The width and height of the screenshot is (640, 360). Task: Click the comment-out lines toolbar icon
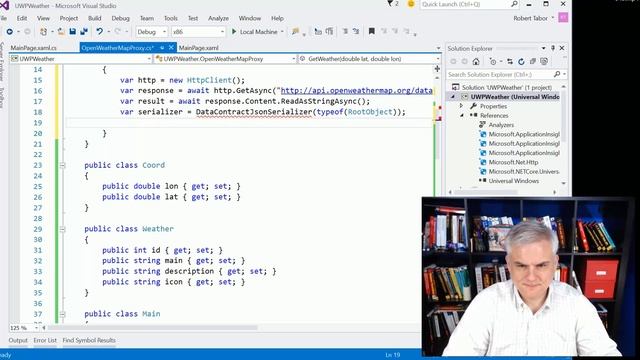coord(345,31)
